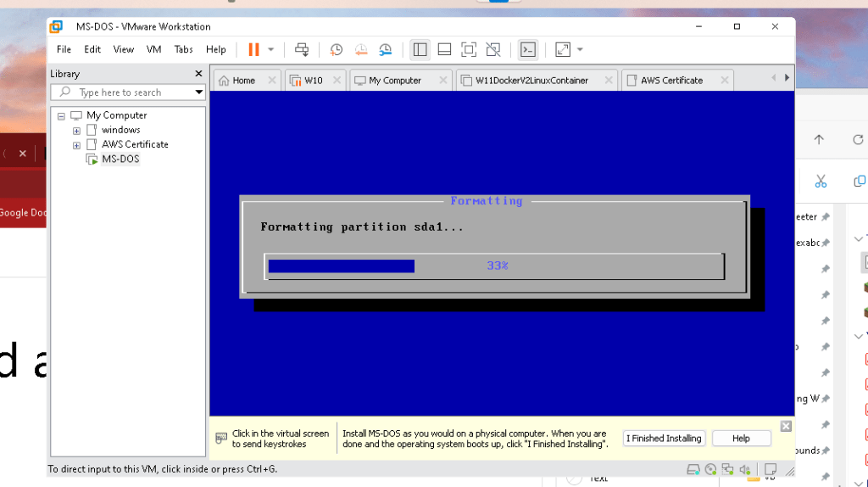Close the Library panel
This screenshot has width=868, height=487.
point(198,74)
